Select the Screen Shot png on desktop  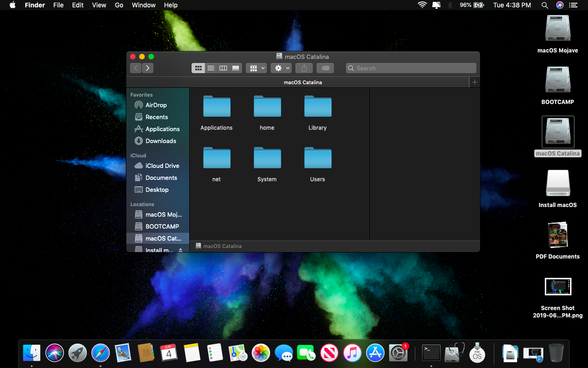click(x=558, y=297)
